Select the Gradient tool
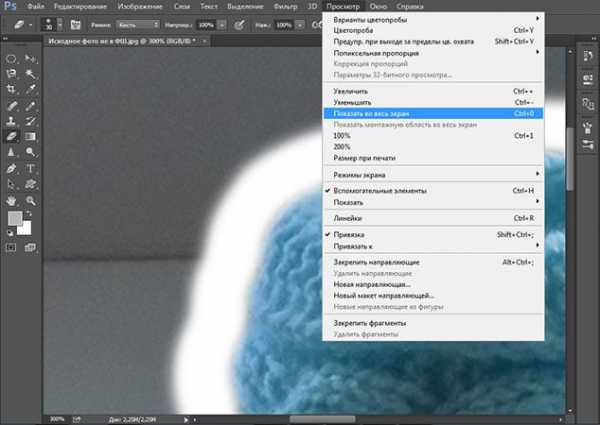 pyautogui.click(x=31, y=137)
